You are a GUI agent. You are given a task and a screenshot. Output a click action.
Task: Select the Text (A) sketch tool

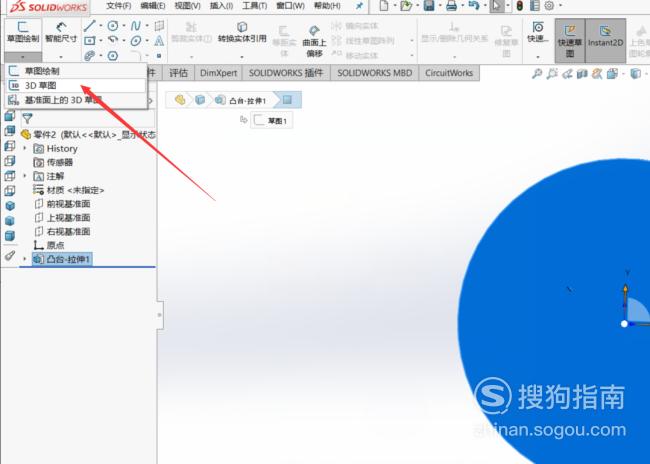click(x=159, y=41)
